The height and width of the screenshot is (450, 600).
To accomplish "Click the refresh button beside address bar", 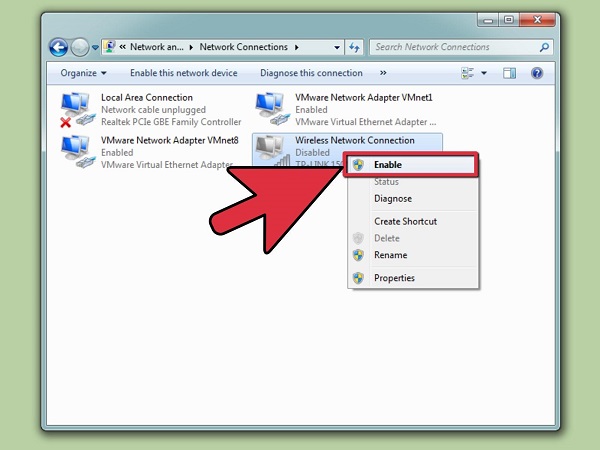I will [355, 47].
